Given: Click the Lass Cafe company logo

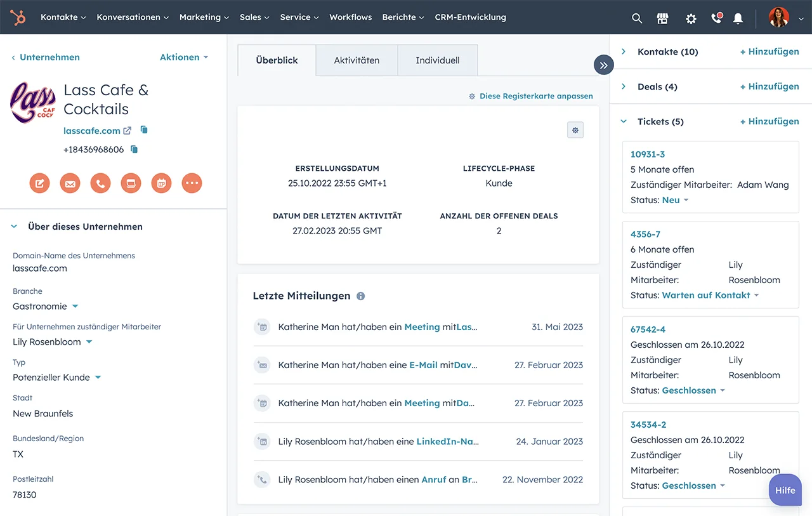Looking at the screenshot, I should pyautogui.click(x=33, y=103).
